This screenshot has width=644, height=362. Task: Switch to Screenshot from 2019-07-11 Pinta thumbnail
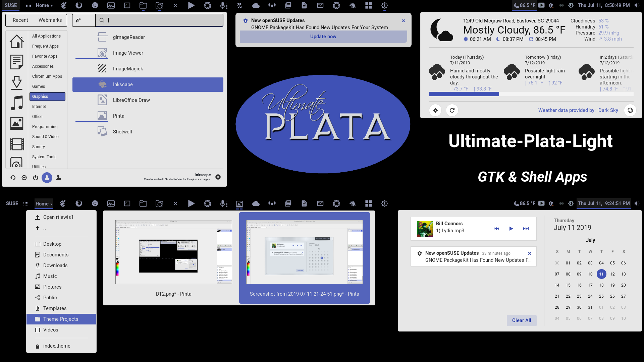click(x=305, y=258)
